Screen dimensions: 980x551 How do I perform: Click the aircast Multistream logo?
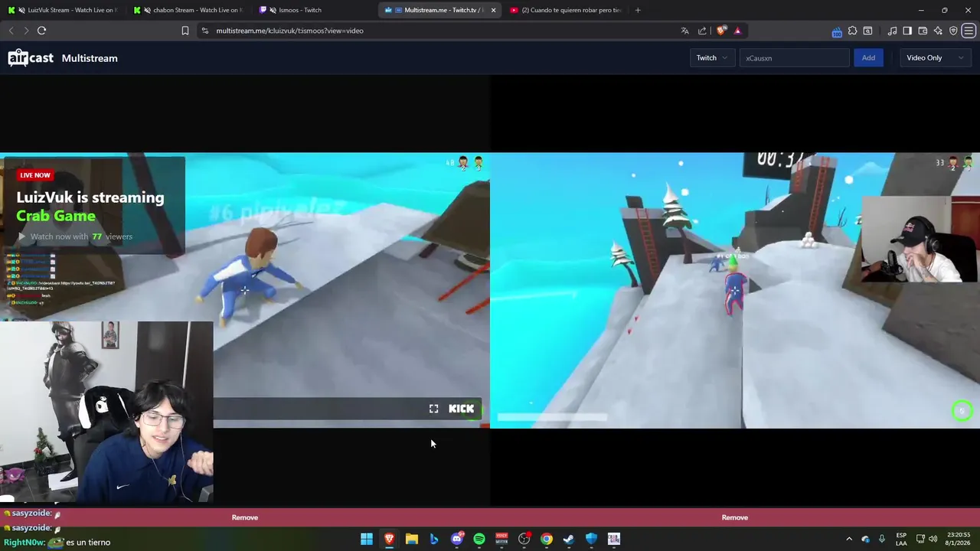63,58
